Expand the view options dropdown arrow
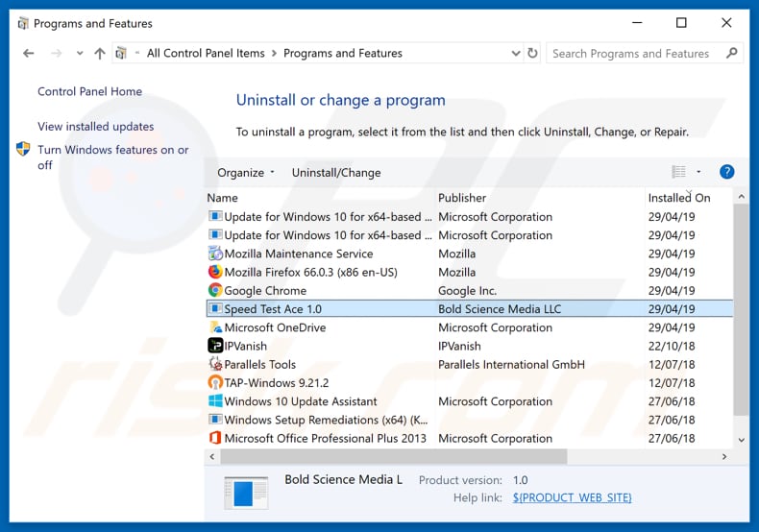 pyautogui.click(x=698, y=172)
